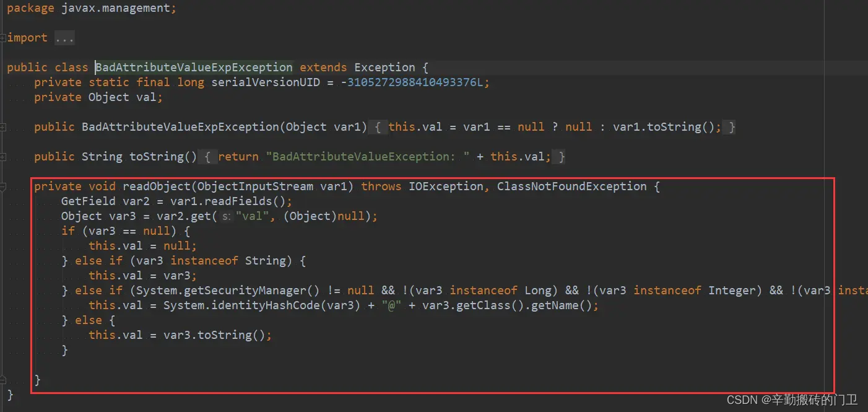Select the javax.management package name
The width and height of the screenshot is (868, 412).
coord(116,7)
